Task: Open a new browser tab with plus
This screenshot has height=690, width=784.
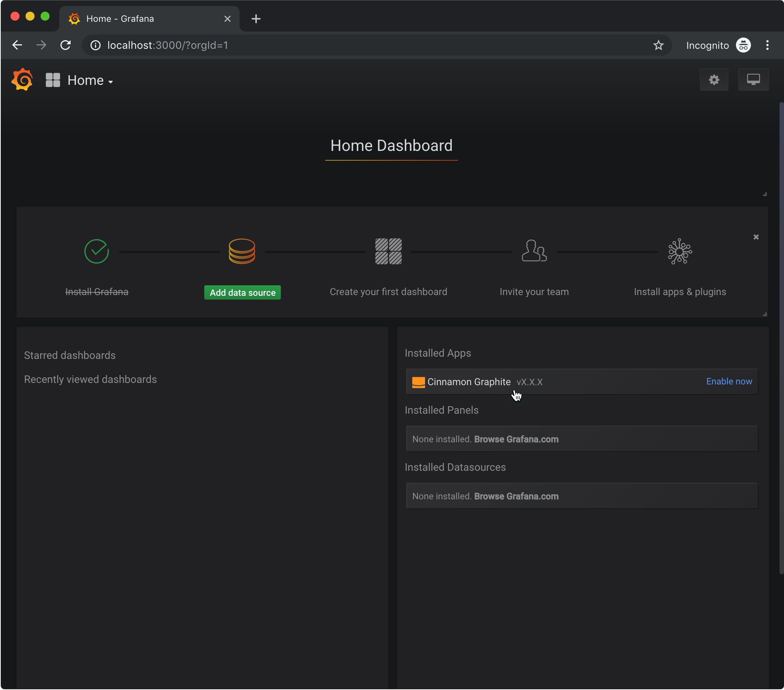Action: [256, 19]
